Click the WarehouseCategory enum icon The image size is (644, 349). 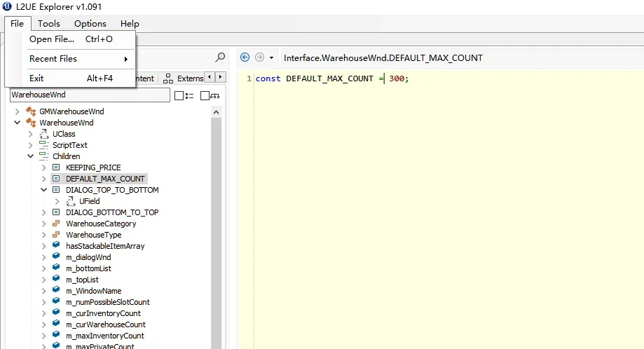point(56,224)
